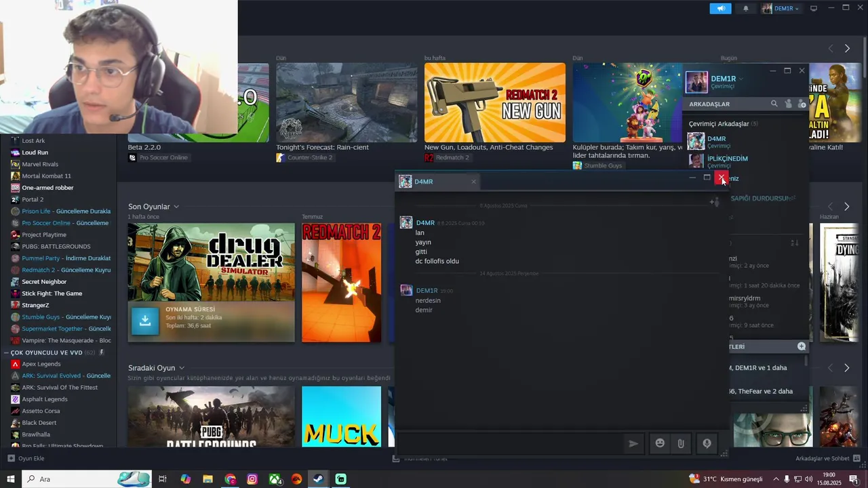Screen dimensions: 868x488
Task: Click the chat message input field
Action: (509, 443)
